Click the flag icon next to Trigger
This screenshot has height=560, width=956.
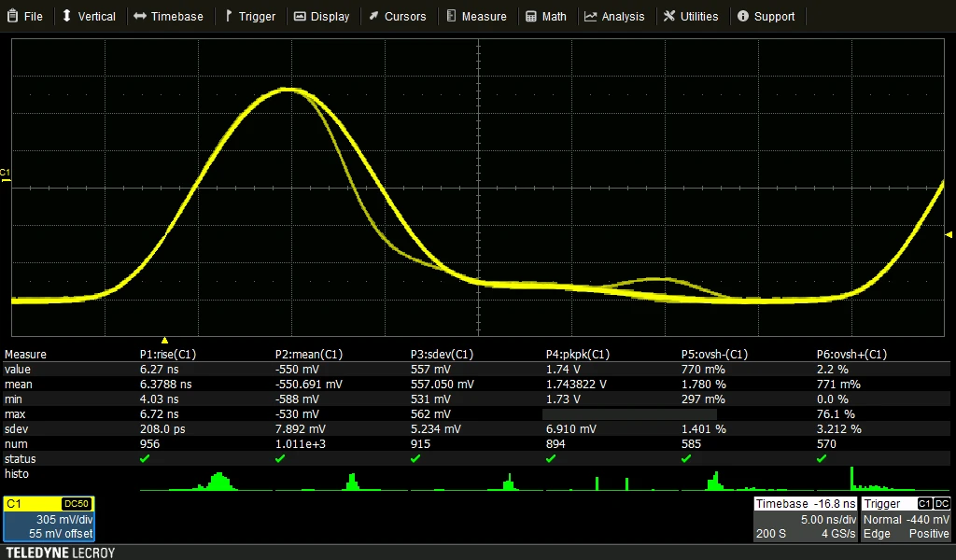point(228,17)
